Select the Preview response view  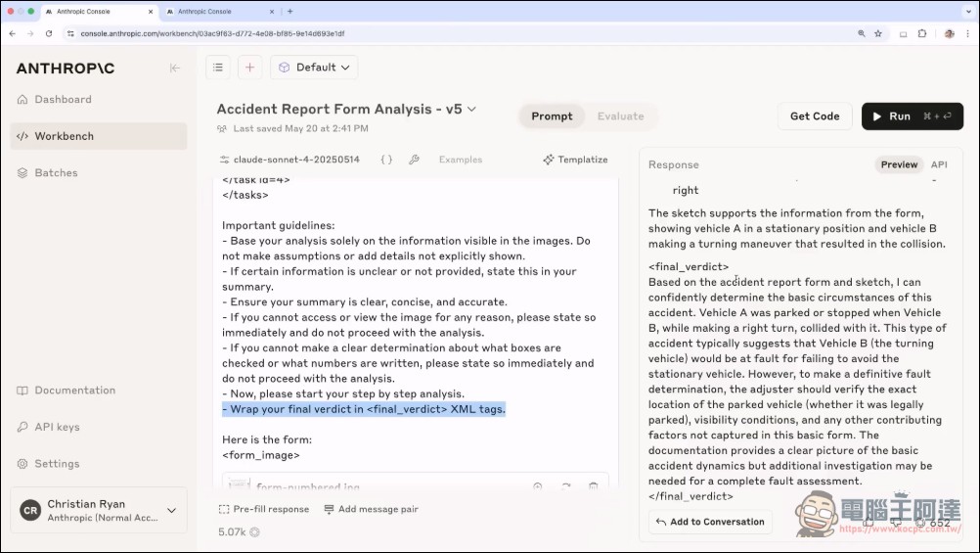tap(899, 164)
